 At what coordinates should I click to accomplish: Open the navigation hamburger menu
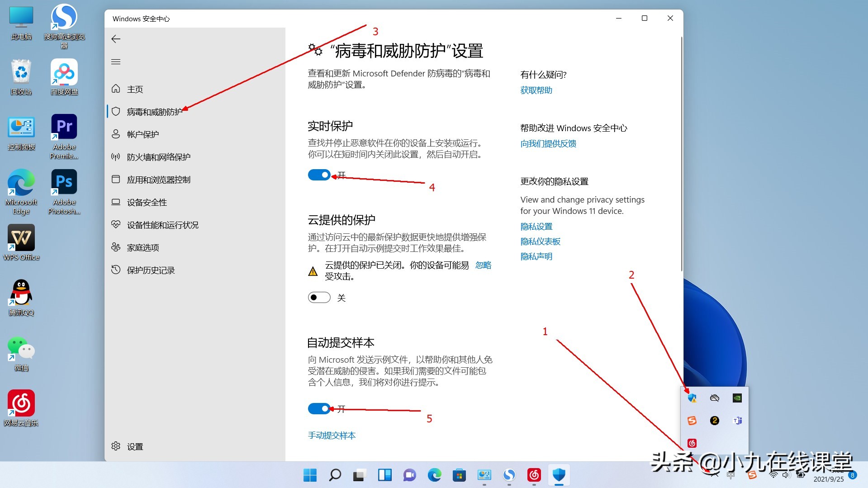[x=116, y=62]
